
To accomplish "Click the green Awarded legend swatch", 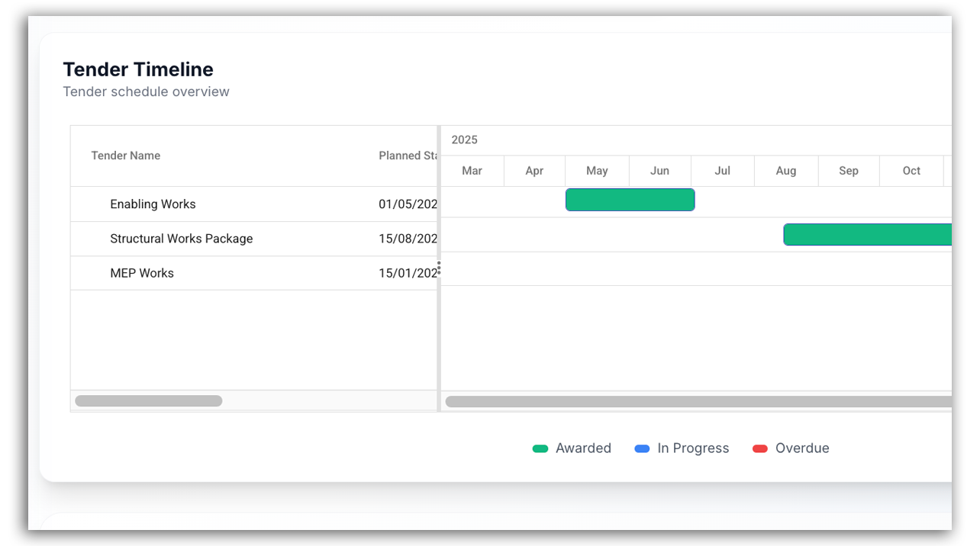I will tap(540, 448).
